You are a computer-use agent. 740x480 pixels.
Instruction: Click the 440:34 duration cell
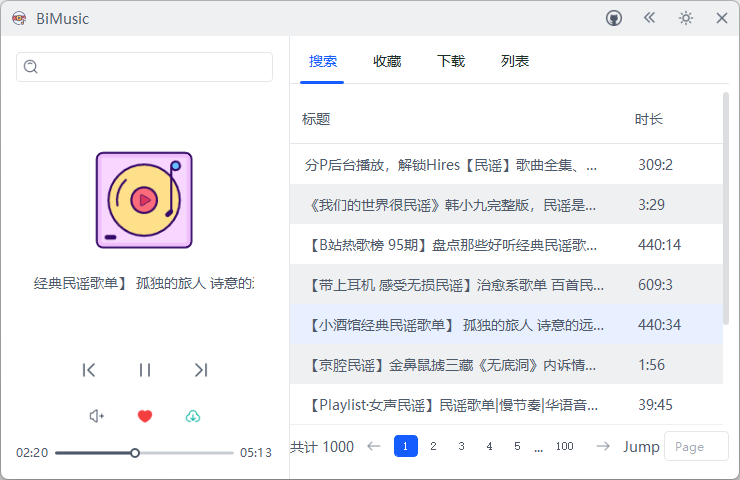click(659, 325)
